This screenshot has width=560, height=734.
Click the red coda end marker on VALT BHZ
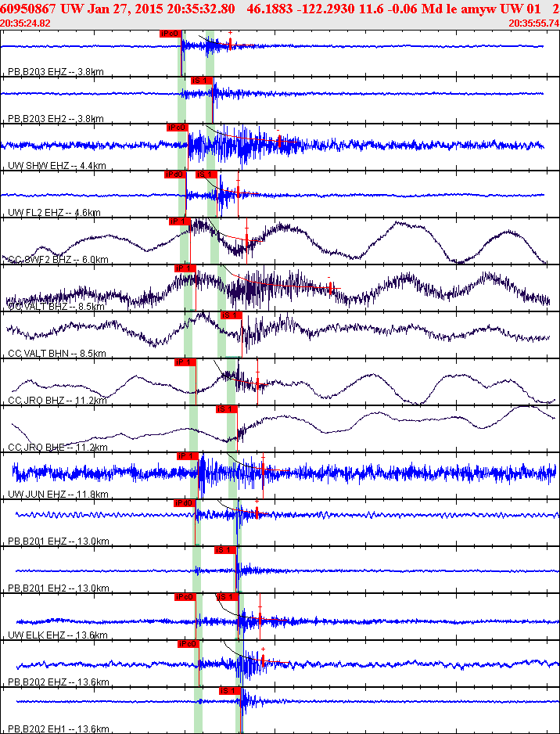coord(330,286)
